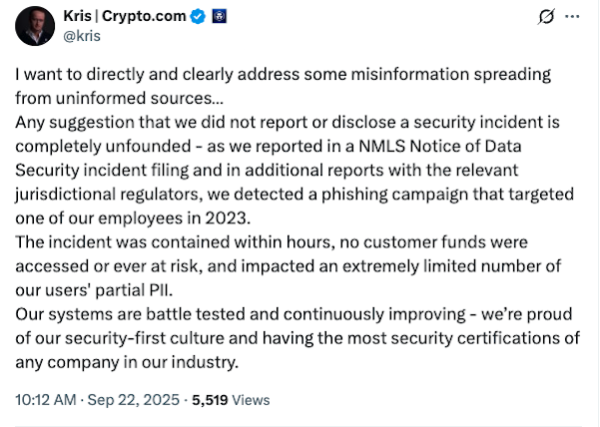
Task: Open the Grok explain-post icon
Action: click(x=546, y=18)
